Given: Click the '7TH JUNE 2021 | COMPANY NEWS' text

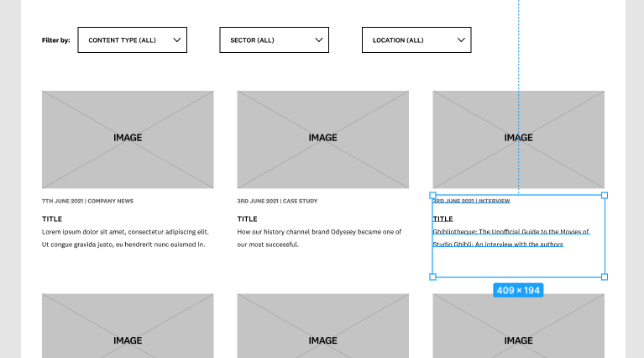Looking at the screenshot, I should (x=87, y=201).
